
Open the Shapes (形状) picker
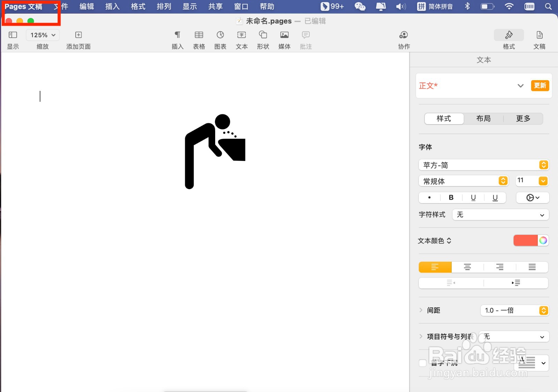[x=263, y=35]
